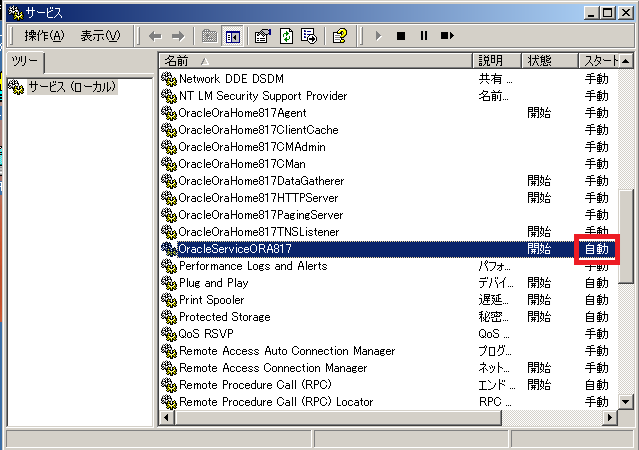
Task: Click the vertical scrollbar thumb
Action: (626, 236)
